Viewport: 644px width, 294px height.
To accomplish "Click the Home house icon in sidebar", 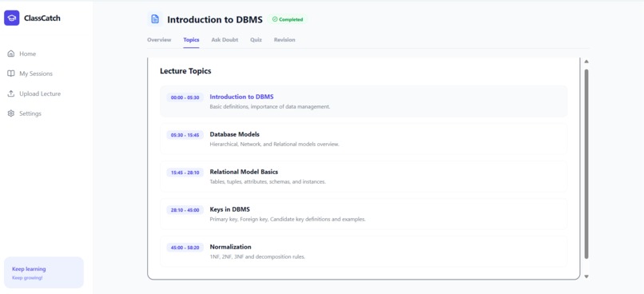I will pyautogui.click(x=11, y=54).
